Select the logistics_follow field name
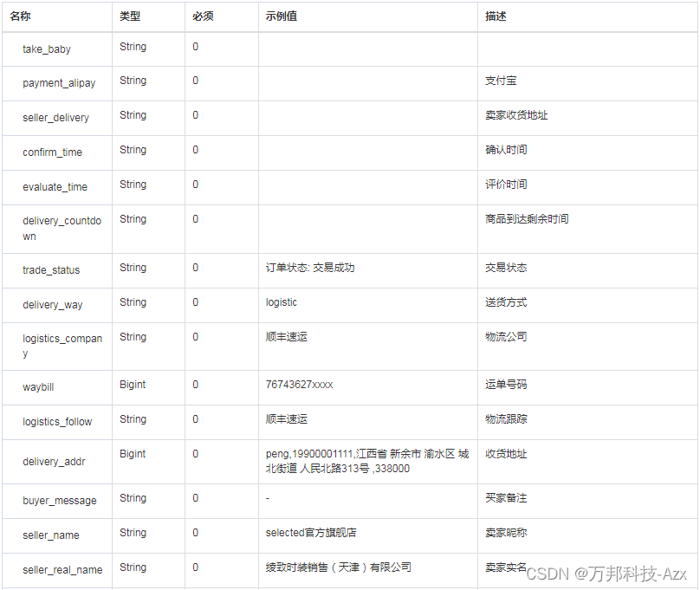The width and height of the screenshot is (700, 590). tap(57, 422)
